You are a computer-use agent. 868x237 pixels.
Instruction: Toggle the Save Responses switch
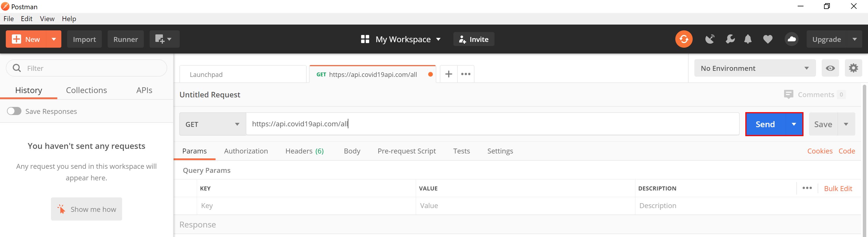coord(14,111)
